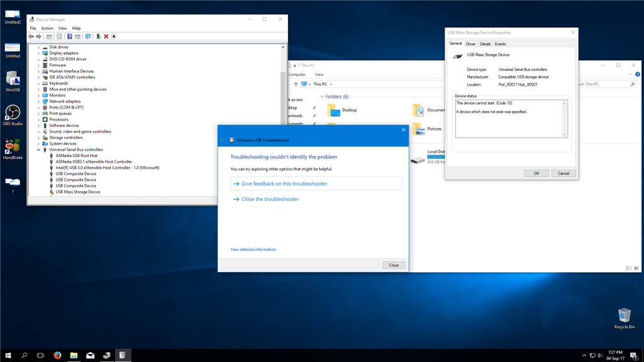Switch to the Details tab in Properties

[485, 44]
